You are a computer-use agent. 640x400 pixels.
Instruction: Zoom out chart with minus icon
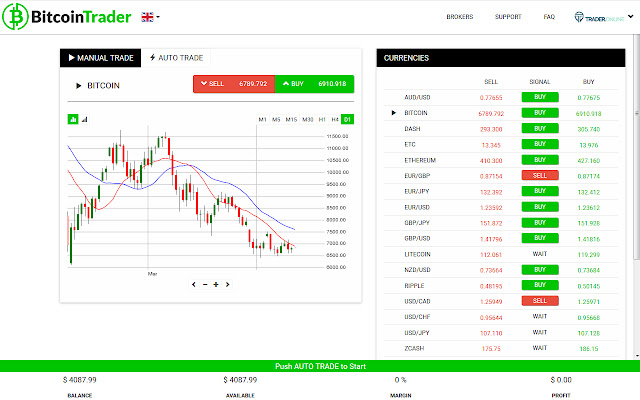(205, 284)
